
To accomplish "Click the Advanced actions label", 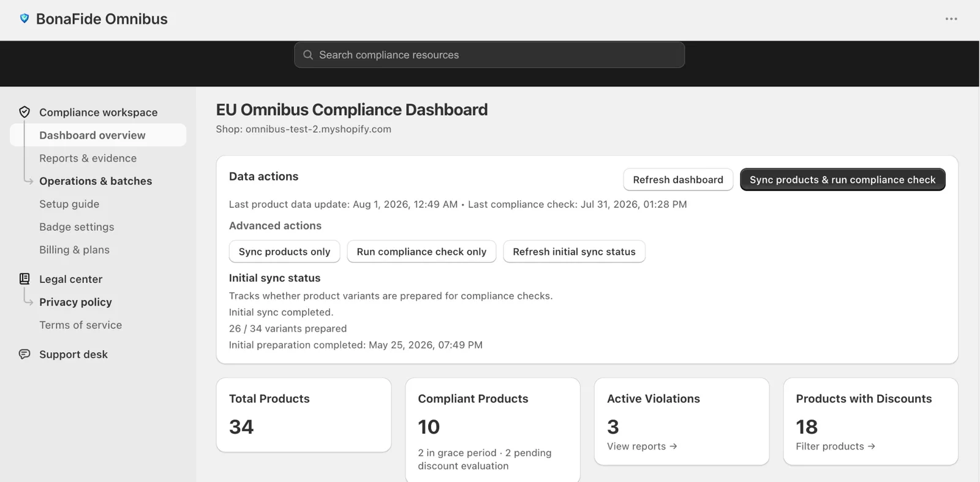I will (x=275, y=226).
